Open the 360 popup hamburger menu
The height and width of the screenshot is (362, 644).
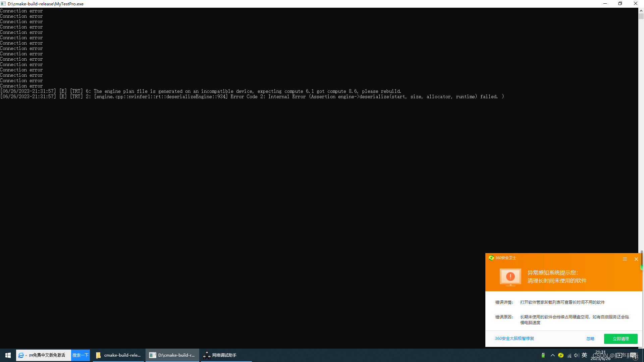[x=625, y=259]
